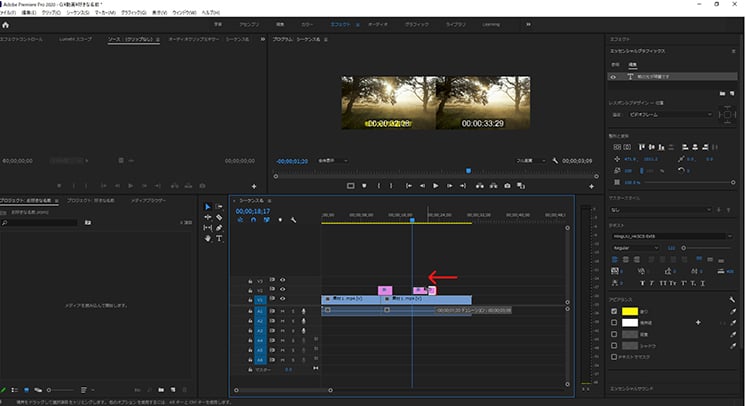
Task: Toggle V3 track visibility eye
Action: point(282,280)
